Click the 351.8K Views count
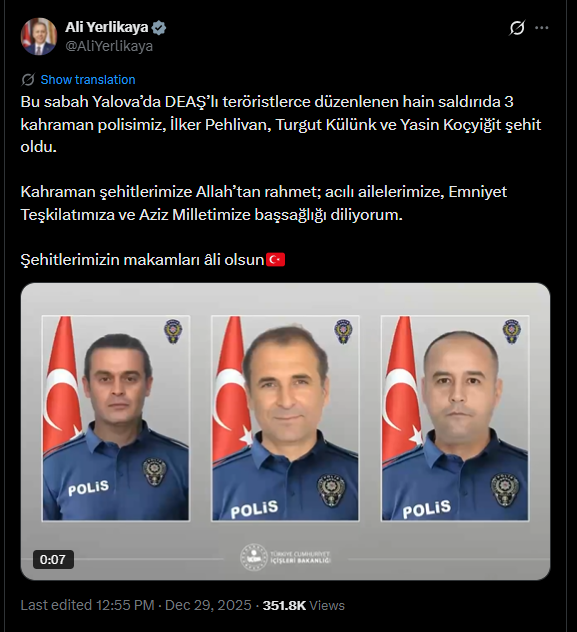The height and width of the screenshot is (632, 577). (x=304, y=605)
